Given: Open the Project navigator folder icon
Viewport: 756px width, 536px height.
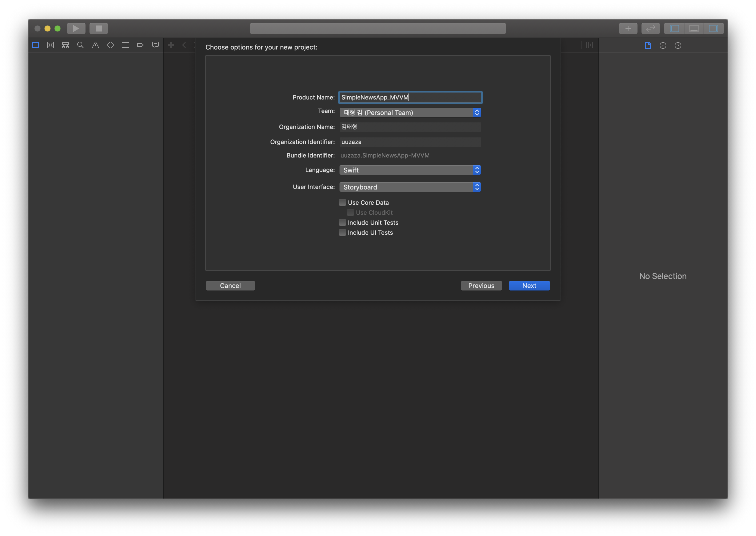Looking at the screenshot, I should click(x=36, y=45).
